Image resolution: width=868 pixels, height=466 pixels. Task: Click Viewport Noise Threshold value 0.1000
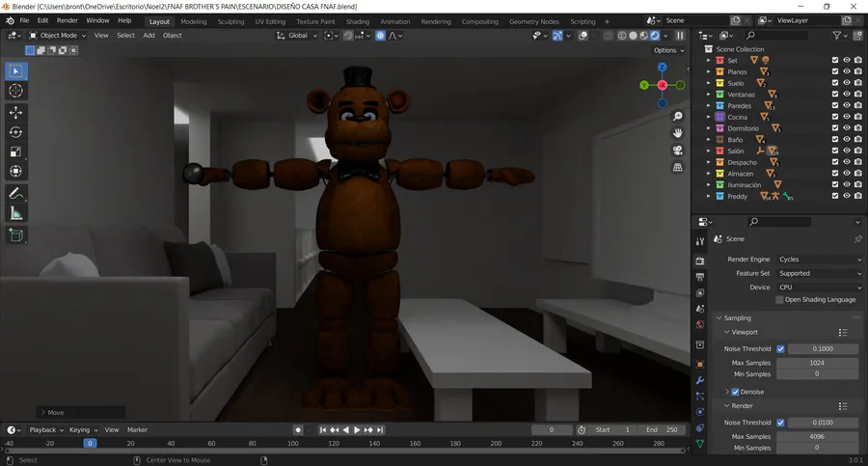coord(823,349)
